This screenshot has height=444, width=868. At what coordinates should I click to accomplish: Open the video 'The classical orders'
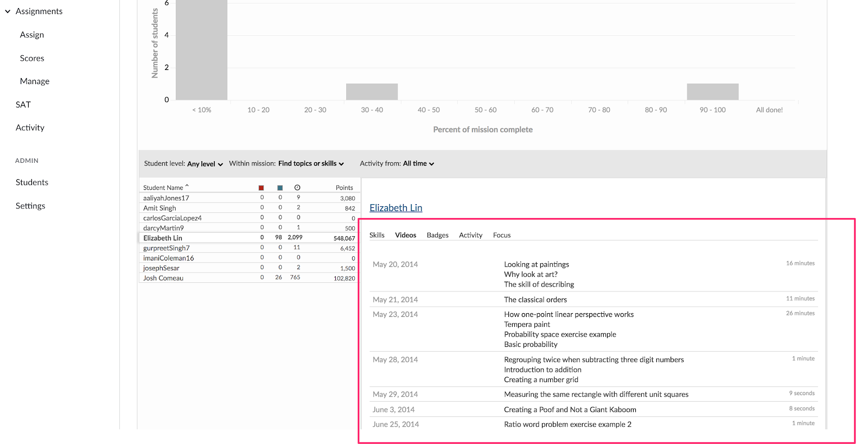point(535,300)
